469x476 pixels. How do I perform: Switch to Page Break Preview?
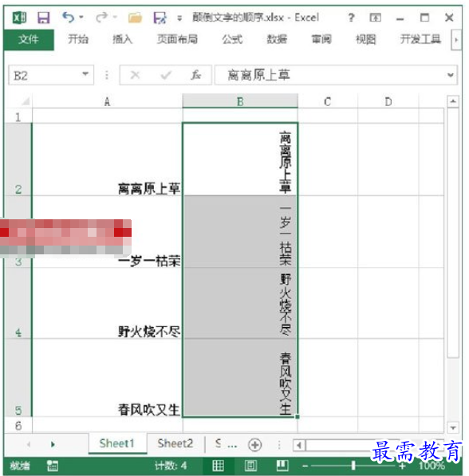pyautogui.click(x=282, y=466)
